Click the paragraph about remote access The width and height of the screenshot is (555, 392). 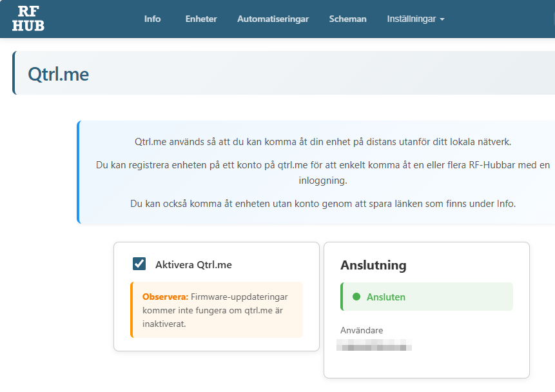[322, 142]
